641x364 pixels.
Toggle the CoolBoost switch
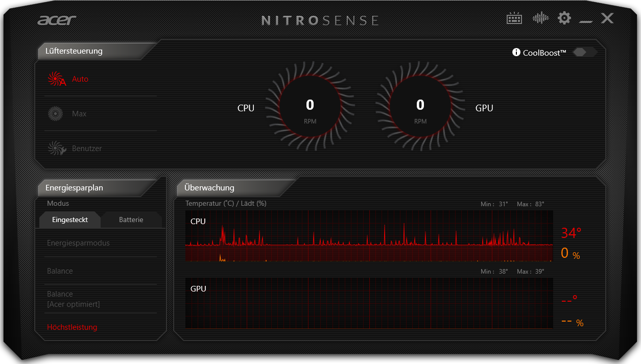(585, 52)
